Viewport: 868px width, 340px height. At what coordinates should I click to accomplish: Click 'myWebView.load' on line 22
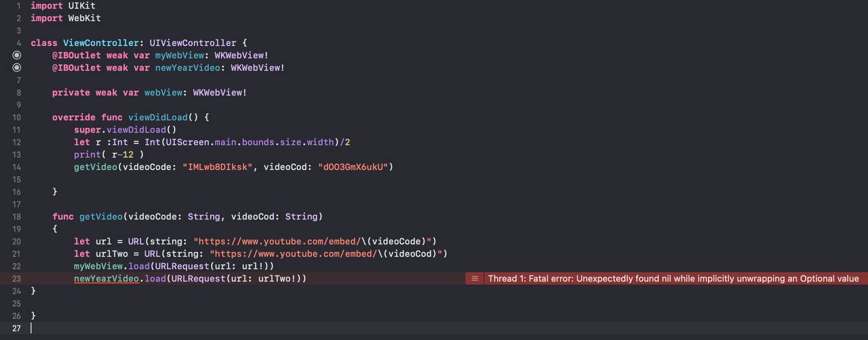pos(112,266)
